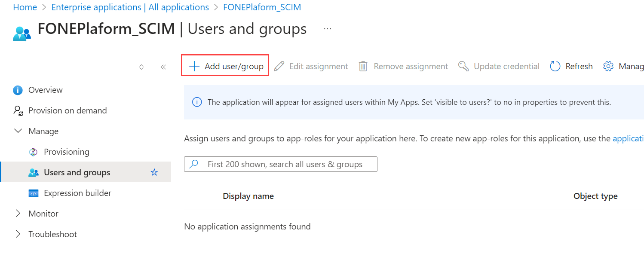Viewport: 644px width, 278px height.
Task: Click Refresh button label
Action: (579, 66)
